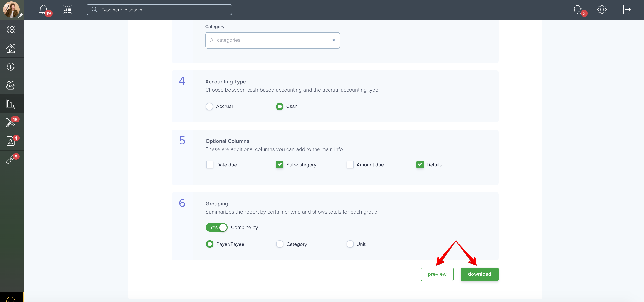The image size is (644, 302).
Task: Open the applications icon with badge 4
Action: click(x=10, y=141)
